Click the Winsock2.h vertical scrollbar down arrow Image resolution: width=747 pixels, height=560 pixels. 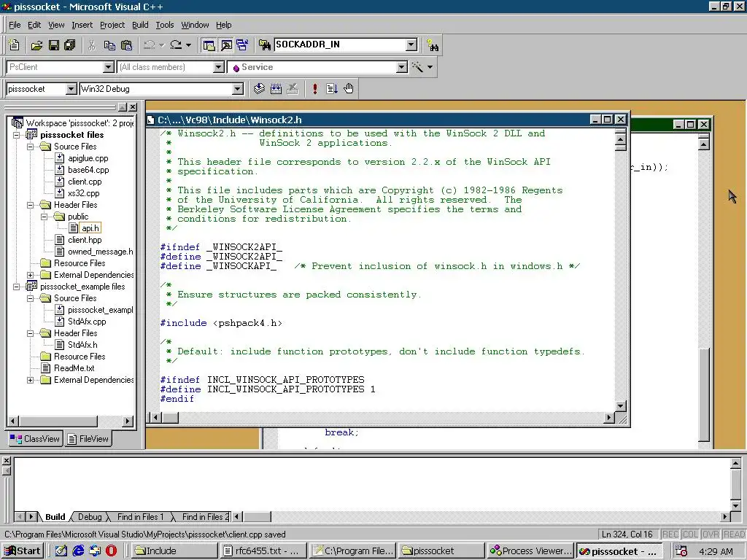pyautogui.click(x=620, y=406)
